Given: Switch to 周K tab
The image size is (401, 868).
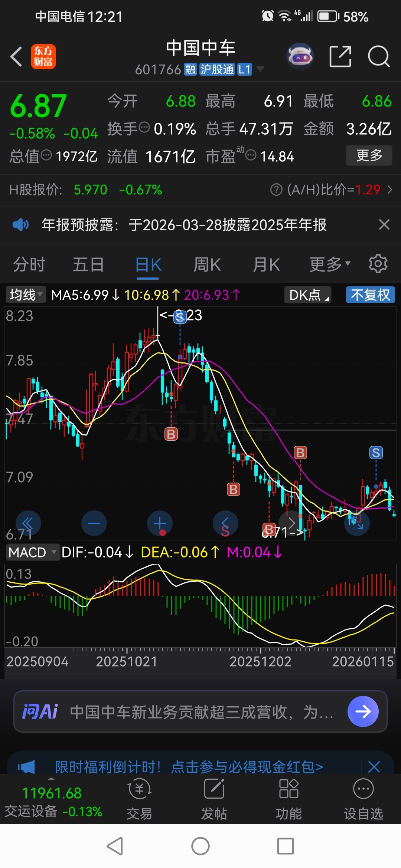Looking at the screenshot, I should pos(207,265).
